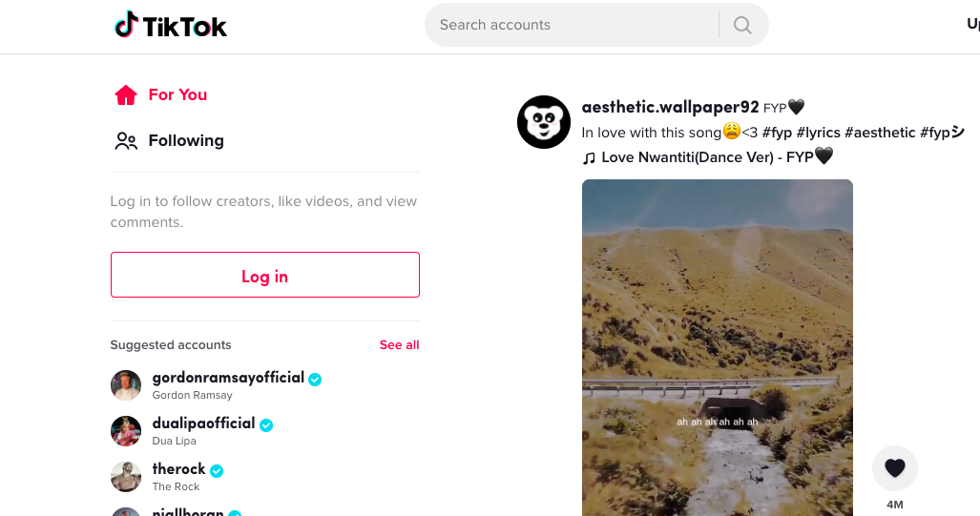
Task: Click The Rock's profile avatar
Action: click(126, 477)
